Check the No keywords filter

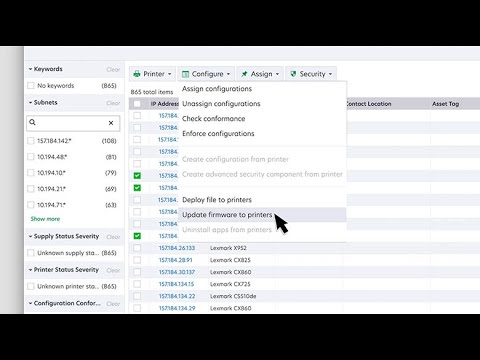[31, 86]
